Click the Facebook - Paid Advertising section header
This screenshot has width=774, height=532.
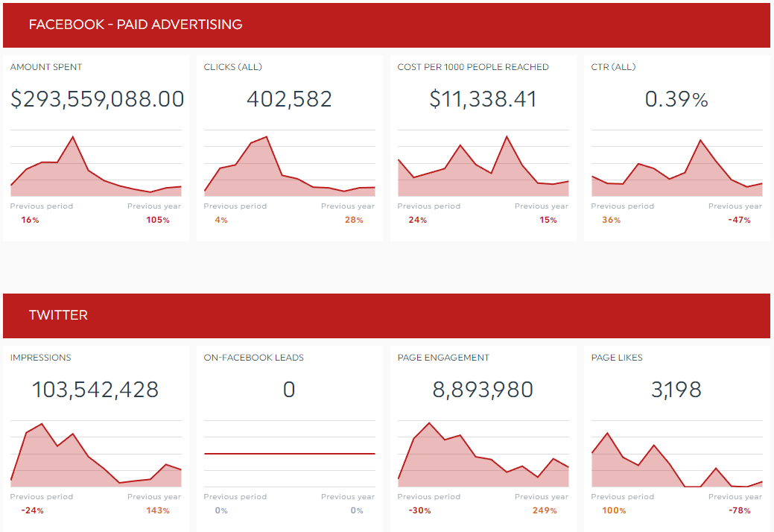[136, 25]
